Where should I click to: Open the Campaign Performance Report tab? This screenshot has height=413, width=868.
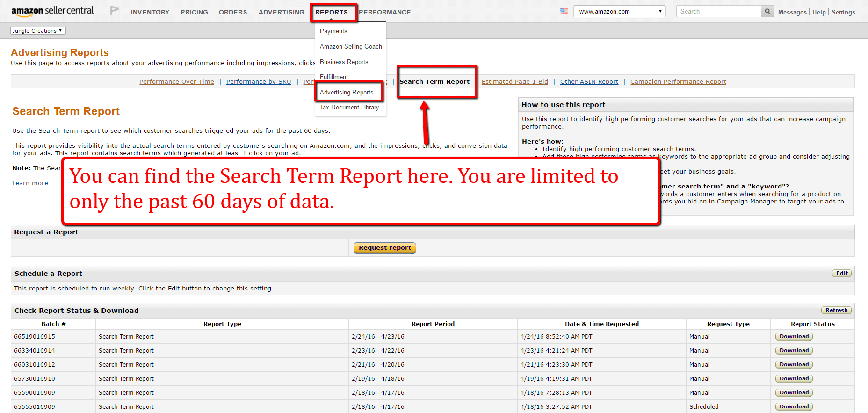(x=678, y=81)
